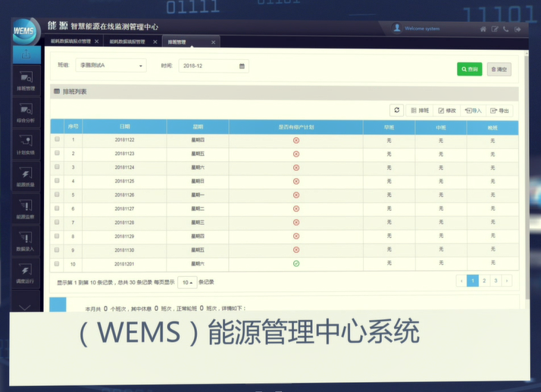Click the 导出 export toolbar button
This screenshot has width=541, height=392.
[x=499, y=110]
